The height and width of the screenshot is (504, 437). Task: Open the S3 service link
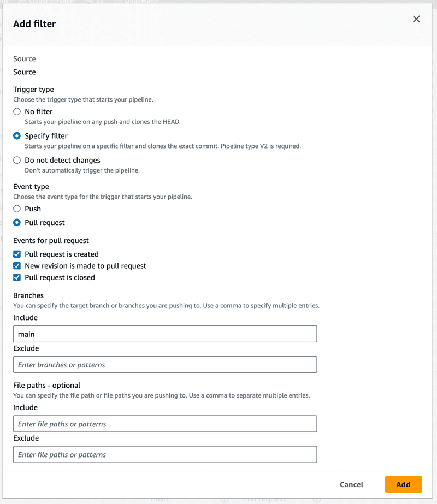[97, 2]
